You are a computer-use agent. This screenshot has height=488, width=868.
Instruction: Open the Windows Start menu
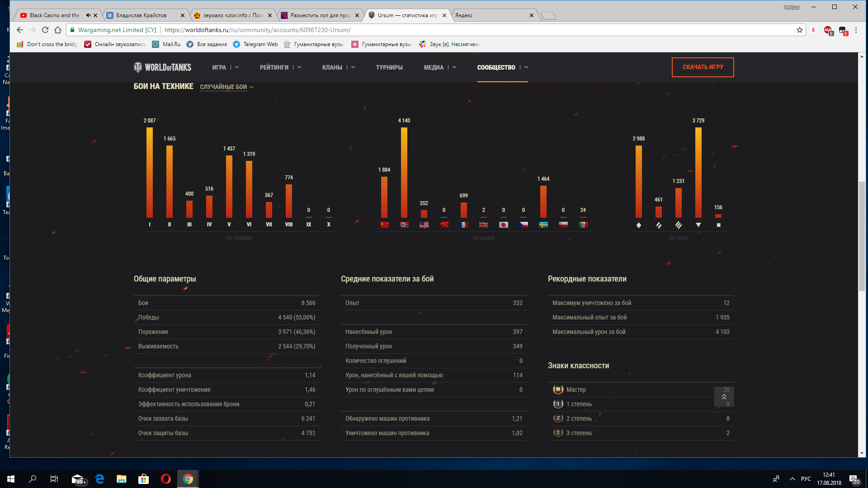[x=11, y=479]
